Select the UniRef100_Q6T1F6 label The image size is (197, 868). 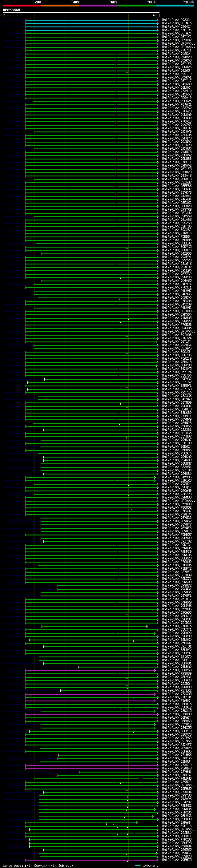[177, 64]
